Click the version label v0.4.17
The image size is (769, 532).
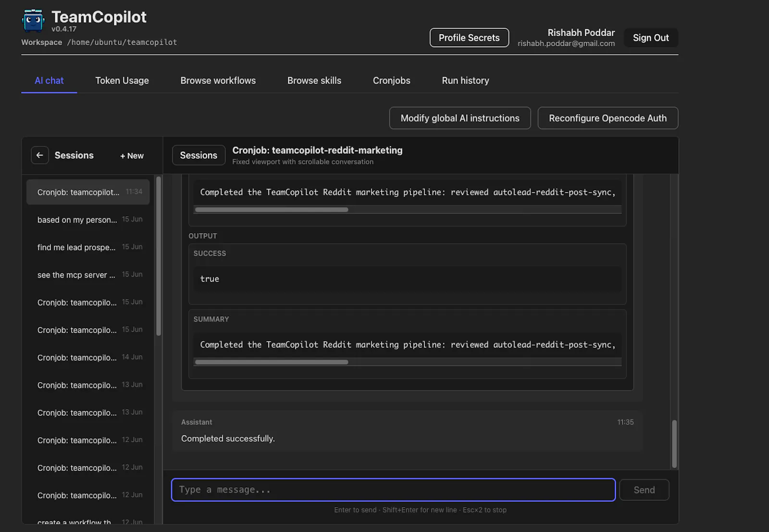click(x=64, y=29)
